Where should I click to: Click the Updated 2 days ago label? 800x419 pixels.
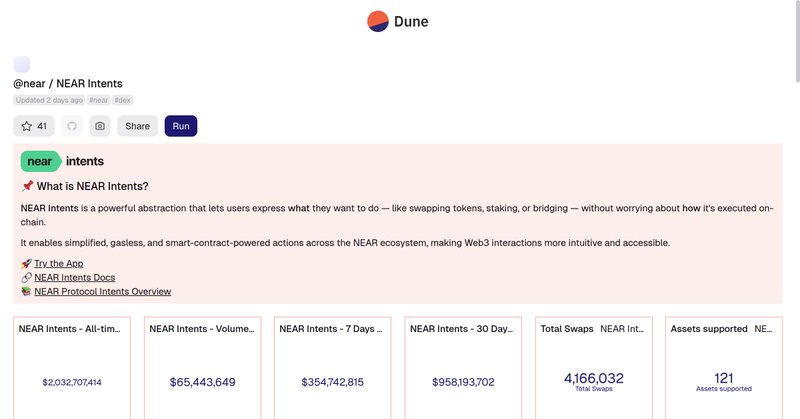point(49,100)
